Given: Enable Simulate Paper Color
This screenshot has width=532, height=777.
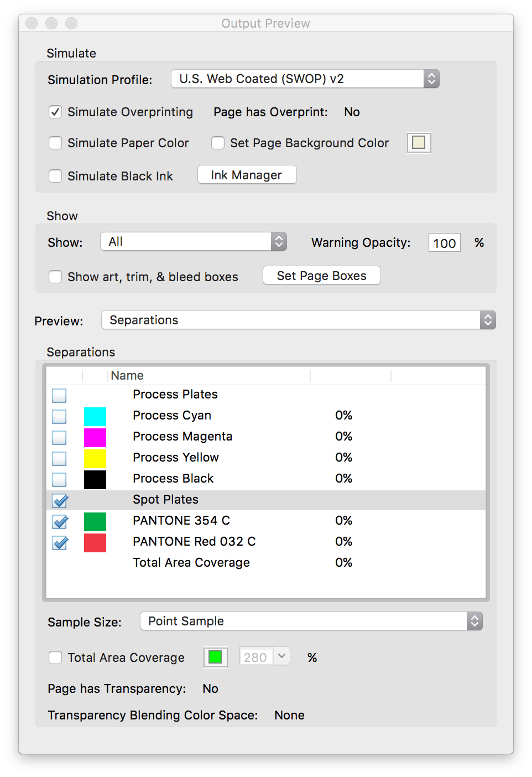Looking at the screenshot, I should [55, 143].
